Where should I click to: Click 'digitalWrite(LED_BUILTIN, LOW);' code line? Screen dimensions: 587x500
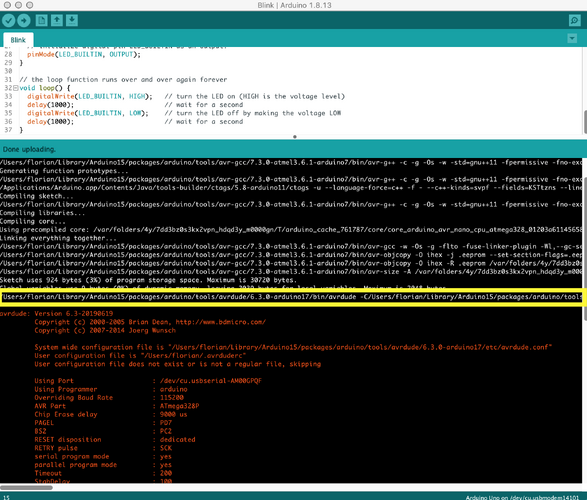pos(88,113)
